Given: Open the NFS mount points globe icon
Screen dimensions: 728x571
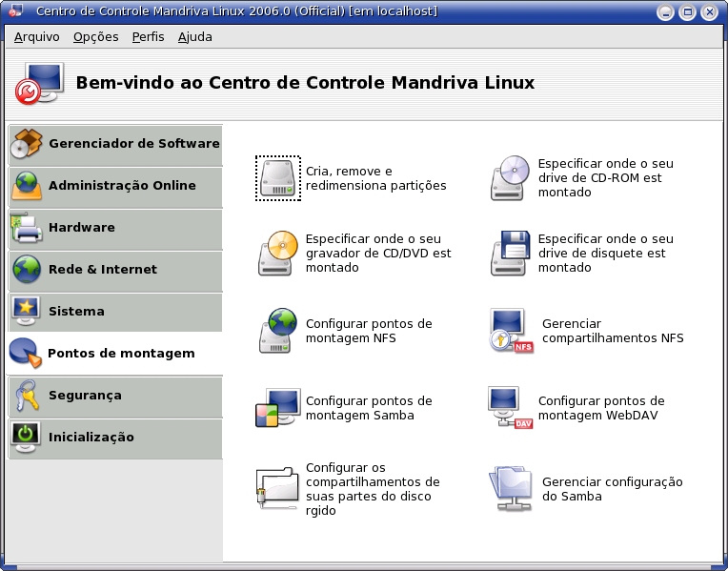Looking at the screenshot, I should (277, 331).
